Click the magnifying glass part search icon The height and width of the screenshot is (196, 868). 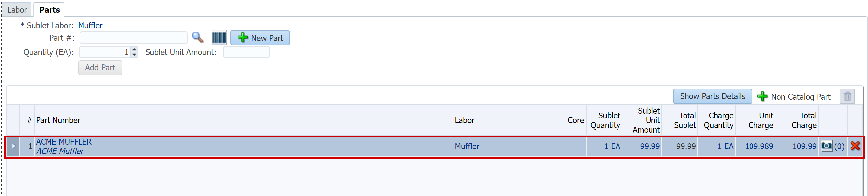point(197,37)
